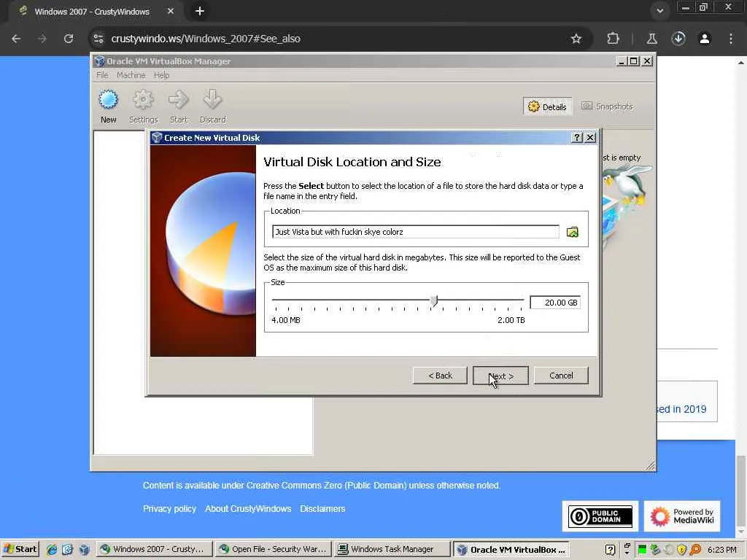Reload the page with the refresh icon
The image size is (747, 560).
(x=69, y=39)
